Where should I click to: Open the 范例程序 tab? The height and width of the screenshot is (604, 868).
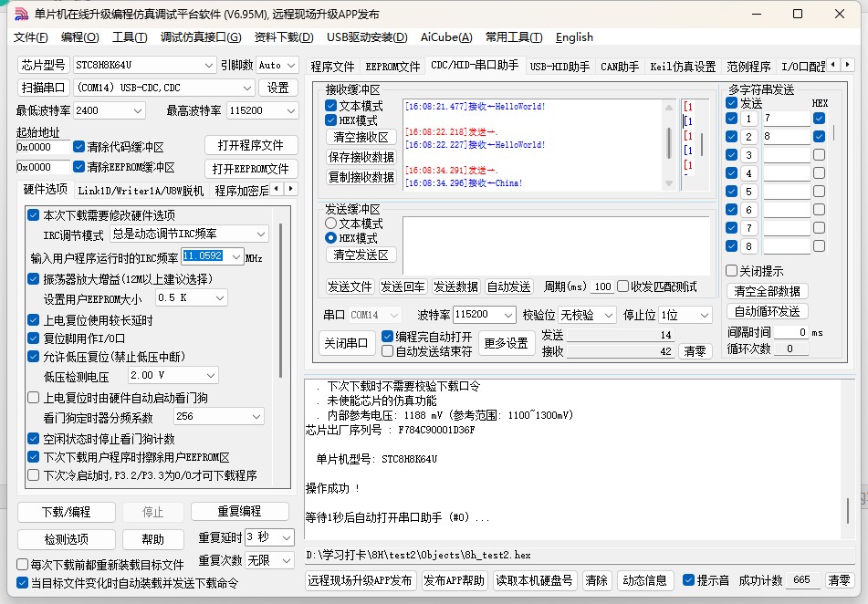click(748, 67)
